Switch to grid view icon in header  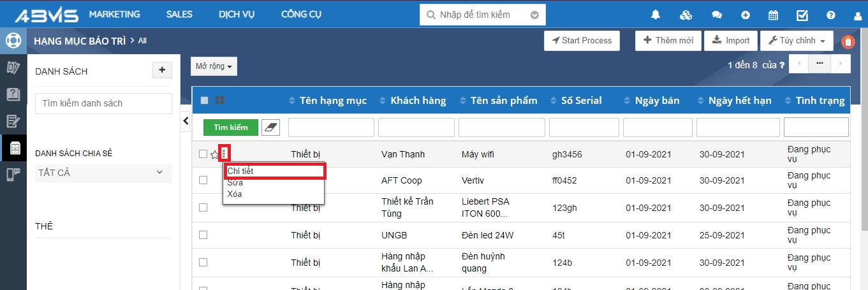point(220,100)
